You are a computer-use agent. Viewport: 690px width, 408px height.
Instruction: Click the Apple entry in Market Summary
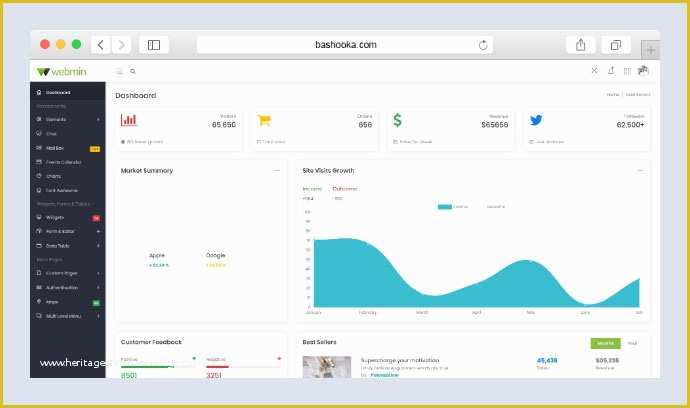(158, 260)
